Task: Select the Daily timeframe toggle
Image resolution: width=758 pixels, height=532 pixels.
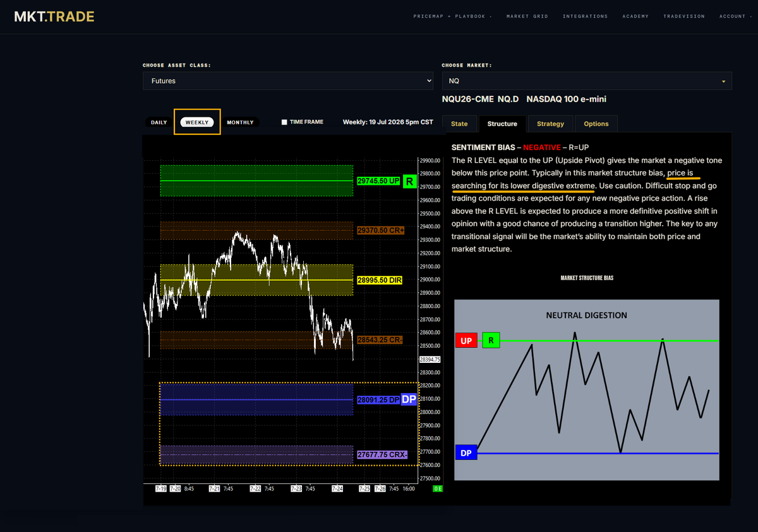Action: [x=159, y=122]
